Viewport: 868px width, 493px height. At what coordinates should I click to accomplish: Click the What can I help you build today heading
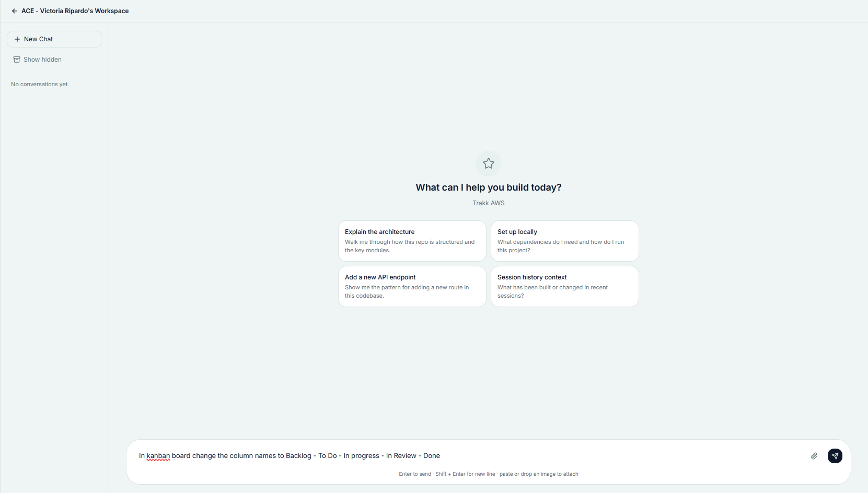[x=489, y=187]
